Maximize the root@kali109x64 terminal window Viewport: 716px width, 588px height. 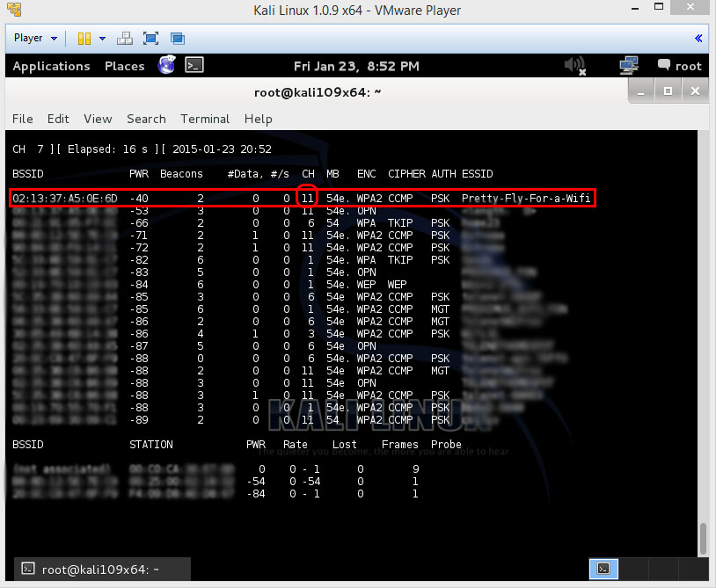(x=668, y=91)
